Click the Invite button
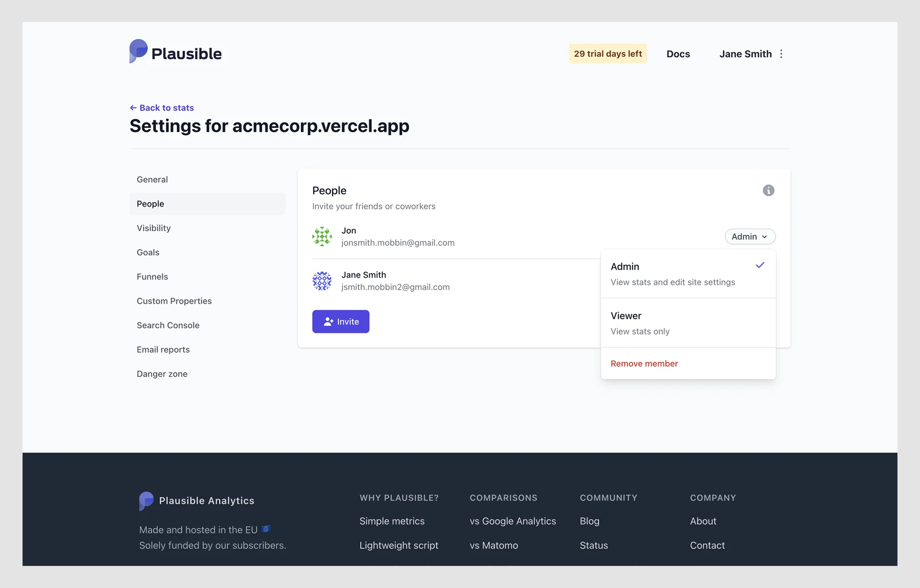920x588 pixels. tap(340, 322)
